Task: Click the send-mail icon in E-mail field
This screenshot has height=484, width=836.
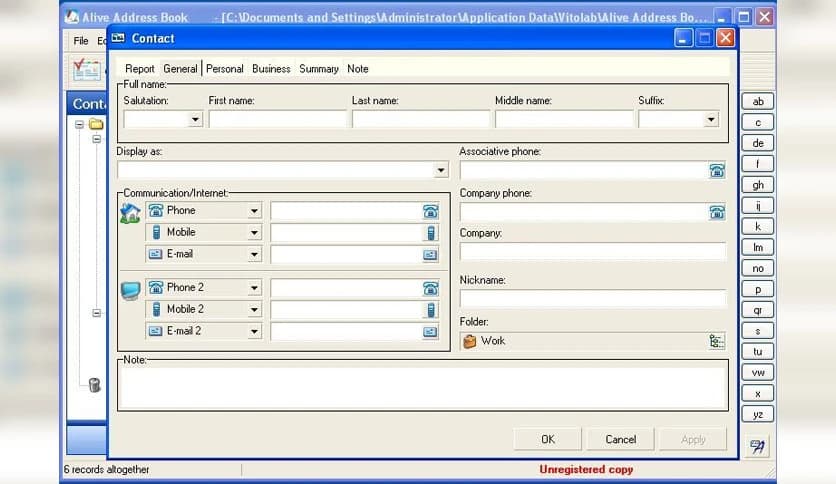Action: pos(430,255)
